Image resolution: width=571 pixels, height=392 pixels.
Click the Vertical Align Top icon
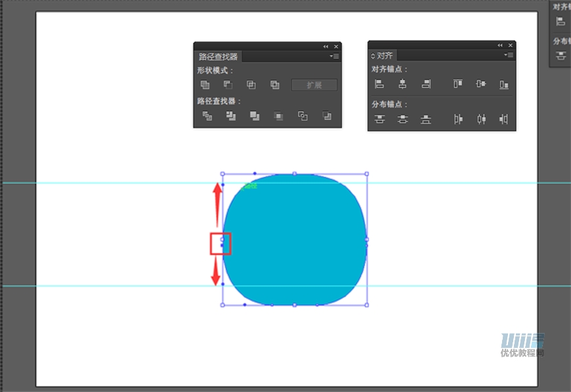pyautogui.click(x=458, y=84)
